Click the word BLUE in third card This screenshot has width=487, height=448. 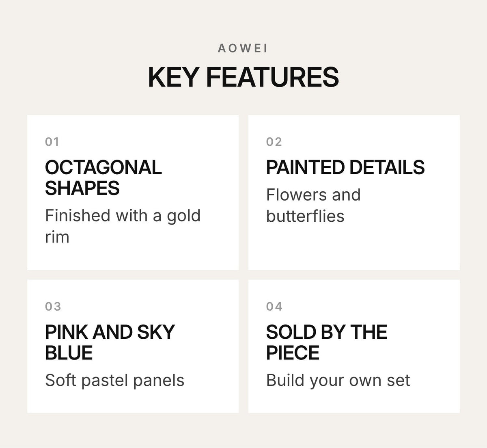point(69,353)
